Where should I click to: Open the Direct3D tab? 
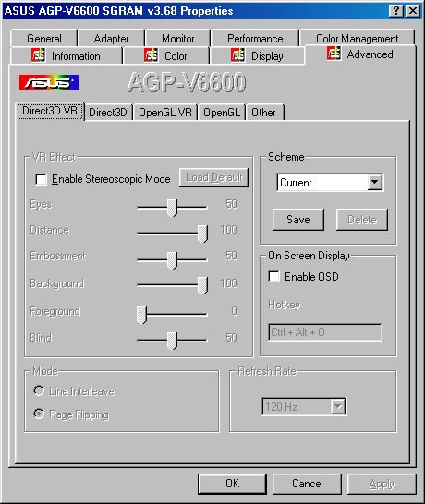[108, 113]
